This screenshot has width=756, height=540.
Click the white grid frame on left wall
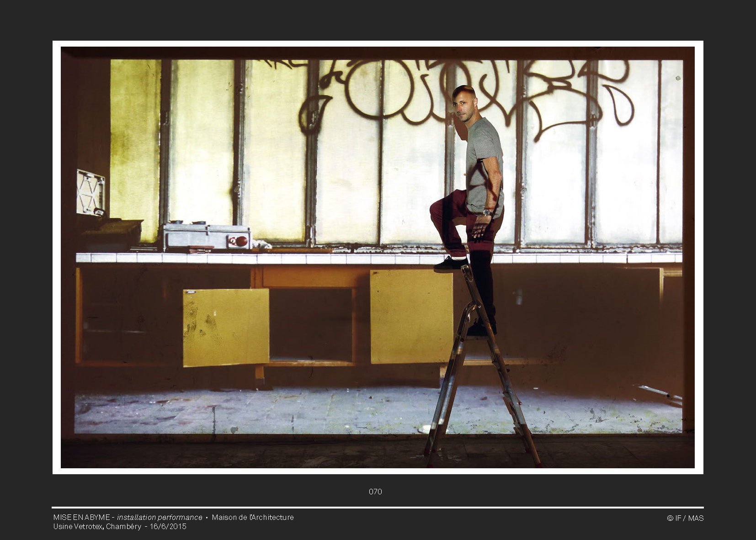(x=90, y=192)
